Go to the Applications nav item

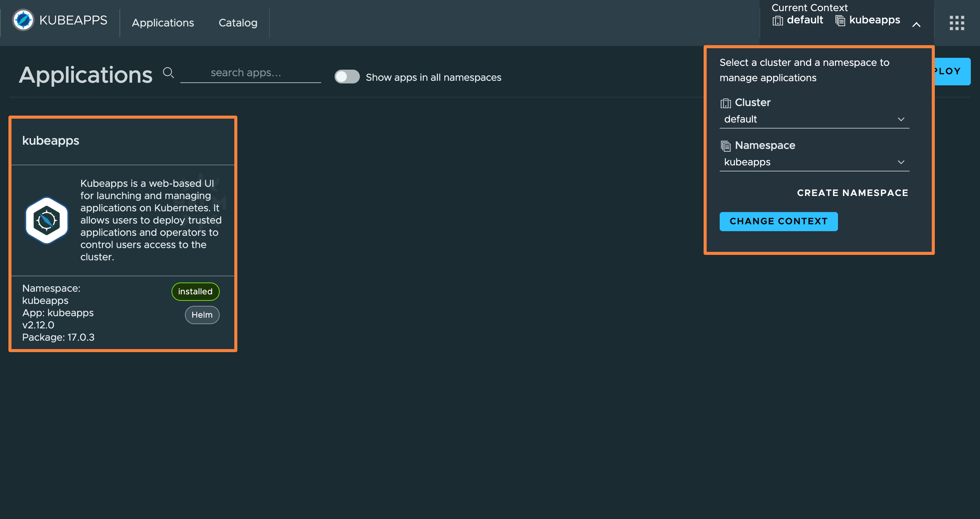pos(163,23)
